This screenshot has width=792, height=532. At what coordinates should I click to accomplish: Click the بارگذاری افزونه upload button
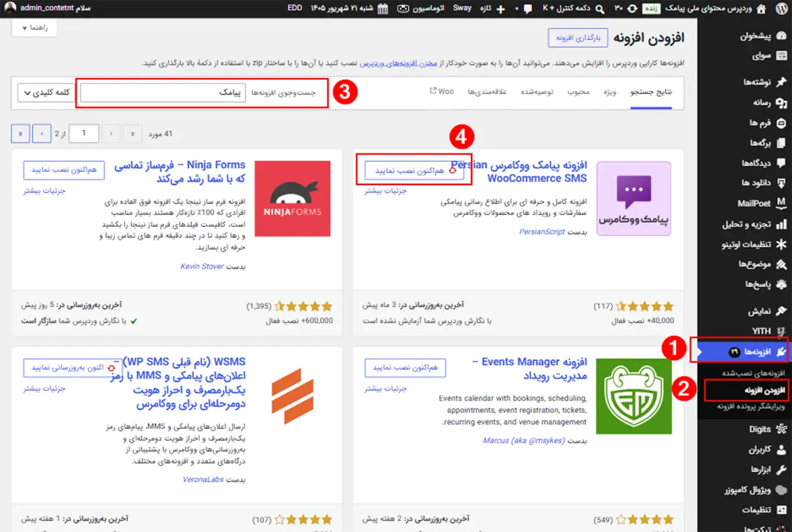(578, 38)
